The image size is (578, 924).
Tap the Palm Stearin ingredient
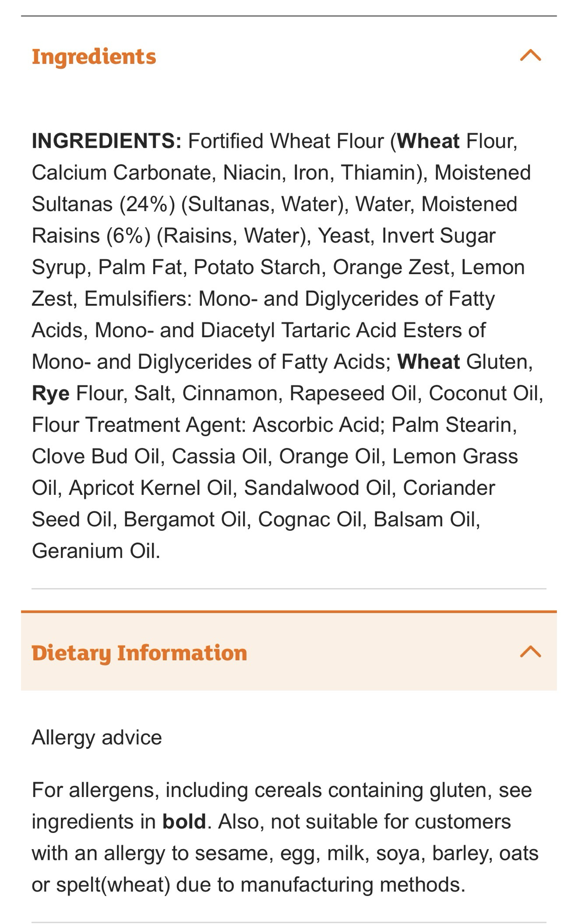coord(453,425)
